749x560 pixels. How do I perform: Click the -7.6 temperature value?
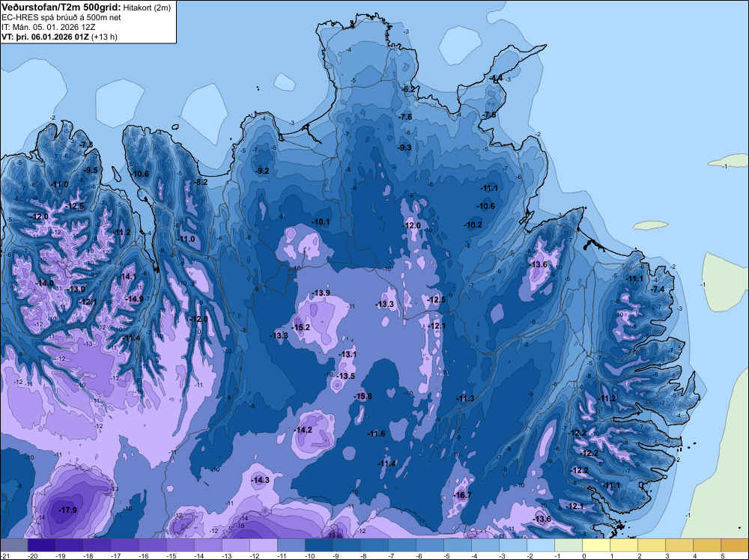coord(405,117)
